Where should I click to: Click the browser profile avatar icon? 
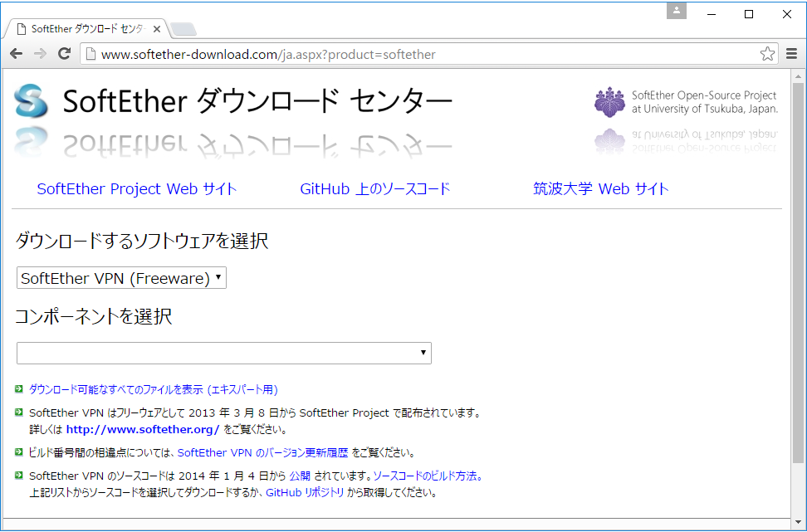tap(675, 10)
